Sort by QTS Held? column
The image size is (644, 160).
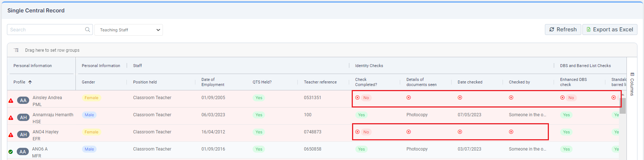262,82
